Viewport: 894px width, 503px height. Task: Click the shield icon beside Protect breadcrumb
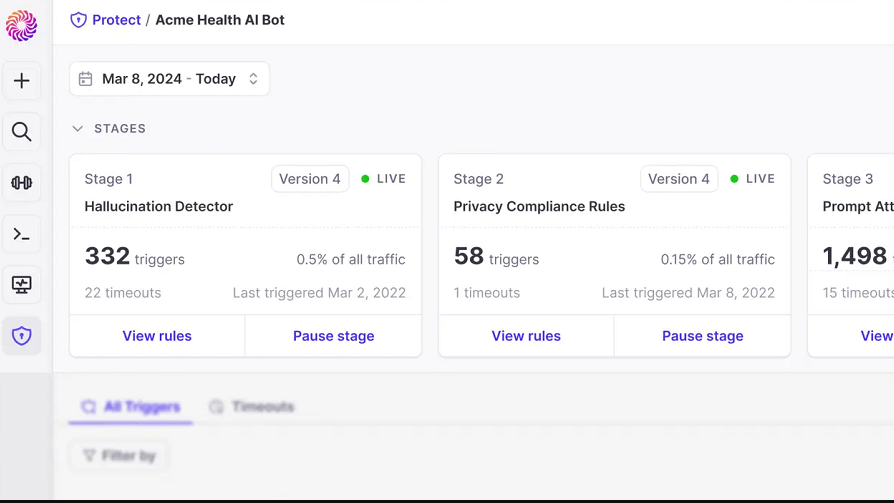(78, 20)
